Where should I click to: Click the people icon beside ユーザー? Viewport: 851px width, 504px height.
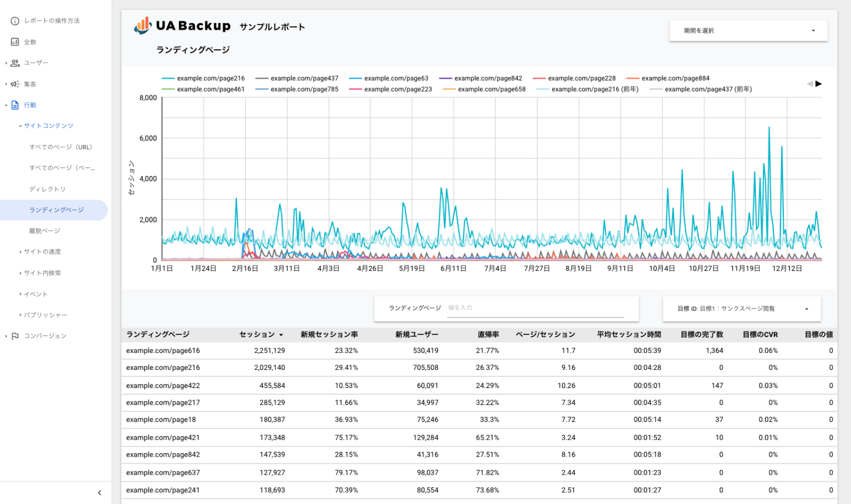pyautogui.click(x=15, y=63)
